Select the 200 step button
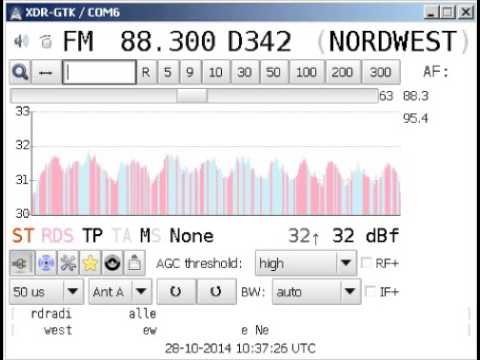This screenshot has width=480, height=360. pos(342,72)
